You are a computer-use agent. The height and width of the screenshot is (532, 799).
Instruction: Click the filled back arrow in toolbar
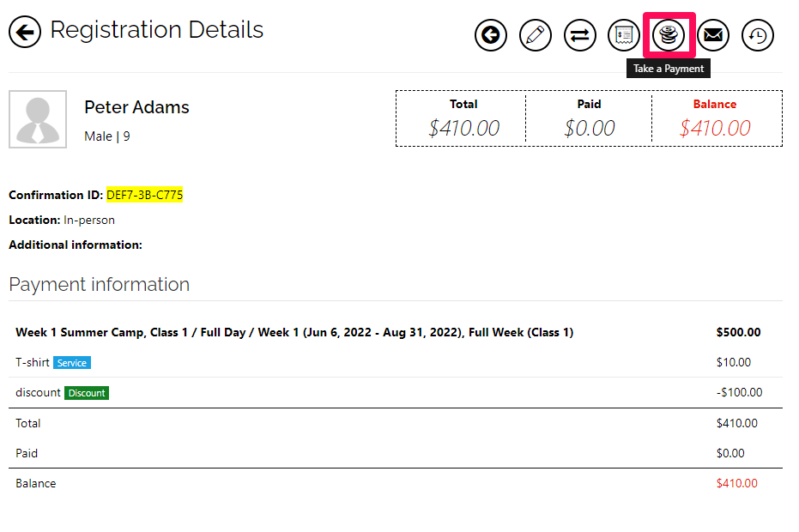click(491, 35)
